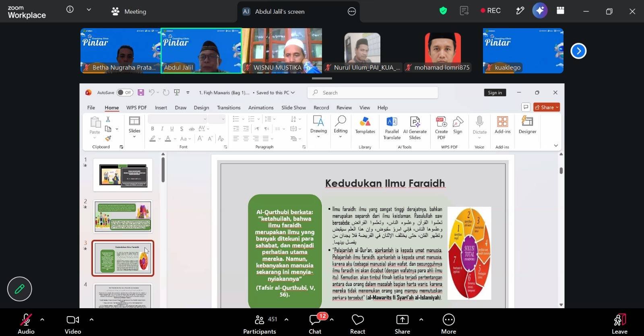Toggle strikethrough formatting
Screen dimensions: 644x336
click(x=192, y=129)
